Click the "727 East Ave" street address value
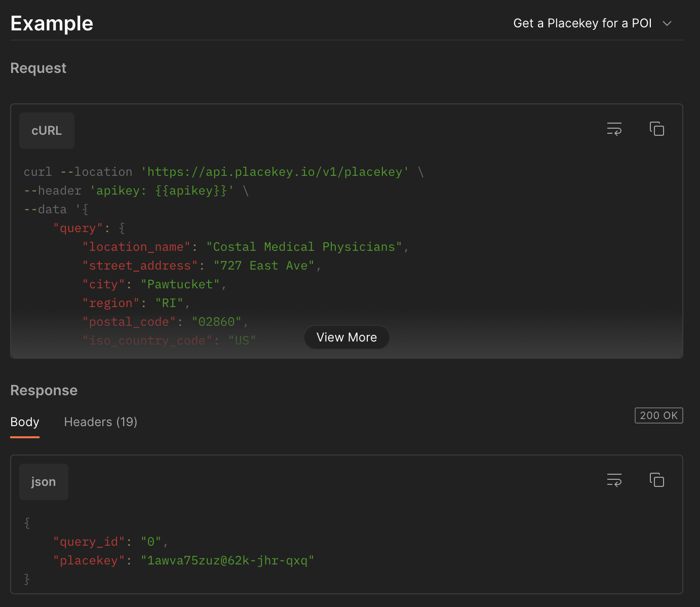This screenshot has width=700, height=607. pos(264,266)
